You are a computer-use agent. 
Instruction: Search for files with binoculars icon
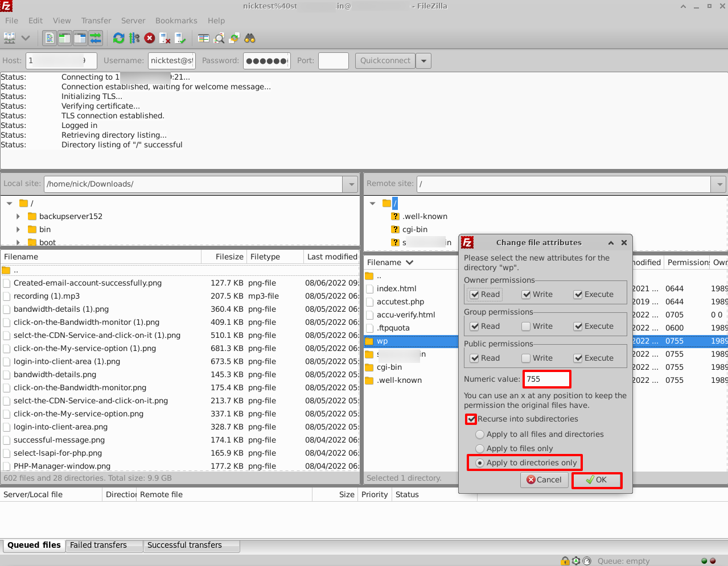pyautogui.click(x=250, y=38)
